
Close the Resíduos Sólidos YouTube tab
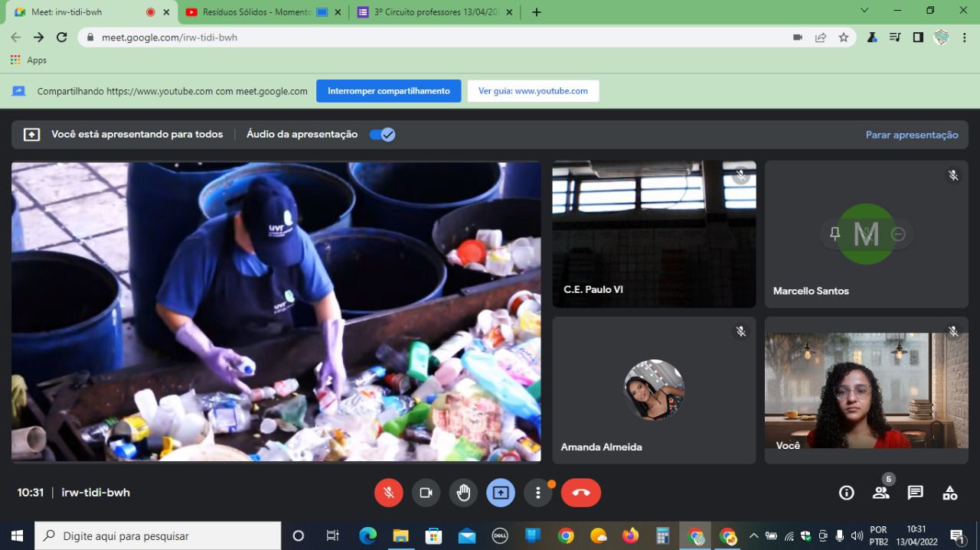338,12
